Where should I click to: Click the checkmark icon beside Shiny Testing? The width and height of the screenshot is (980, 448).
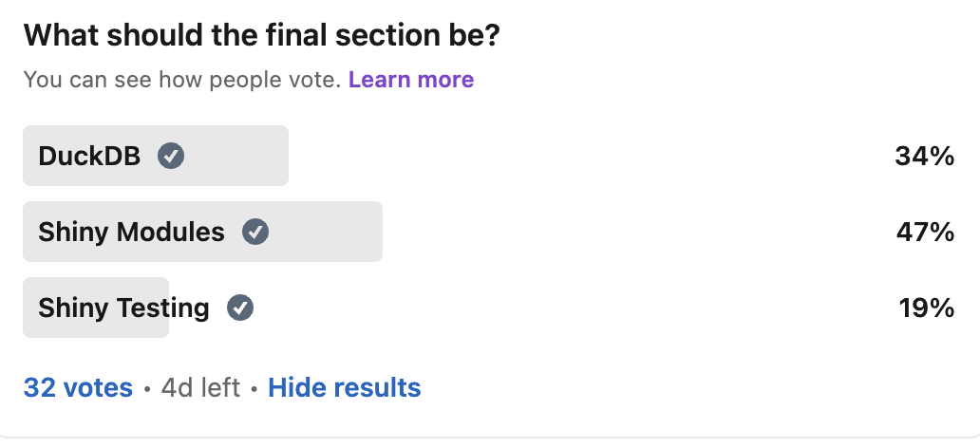tap(240, 308)
